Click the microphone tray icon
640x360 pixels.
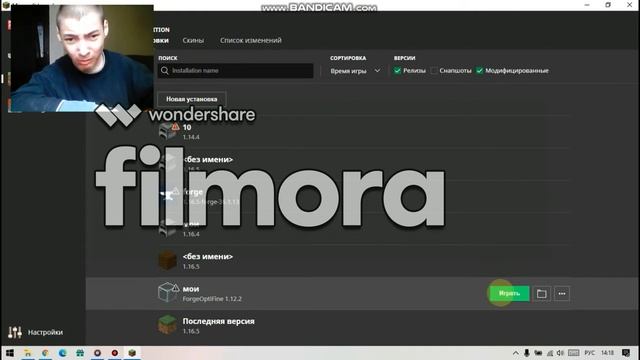tap(527, 353)
